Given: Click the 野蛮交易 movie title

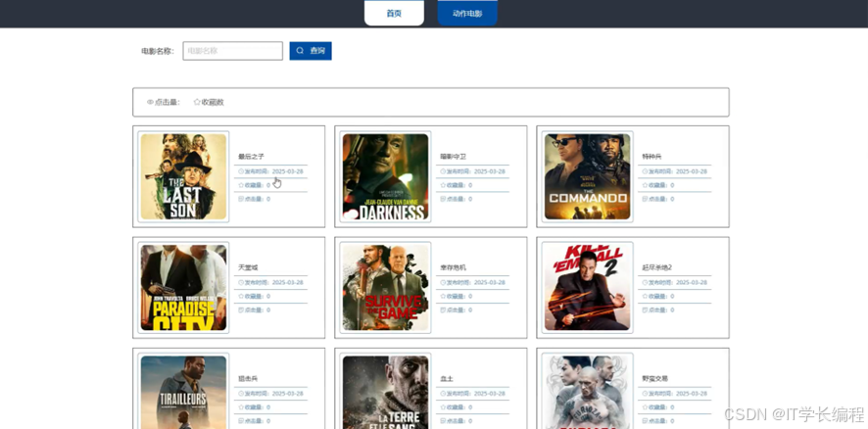Looking at the screenshot, I should 652,379.
